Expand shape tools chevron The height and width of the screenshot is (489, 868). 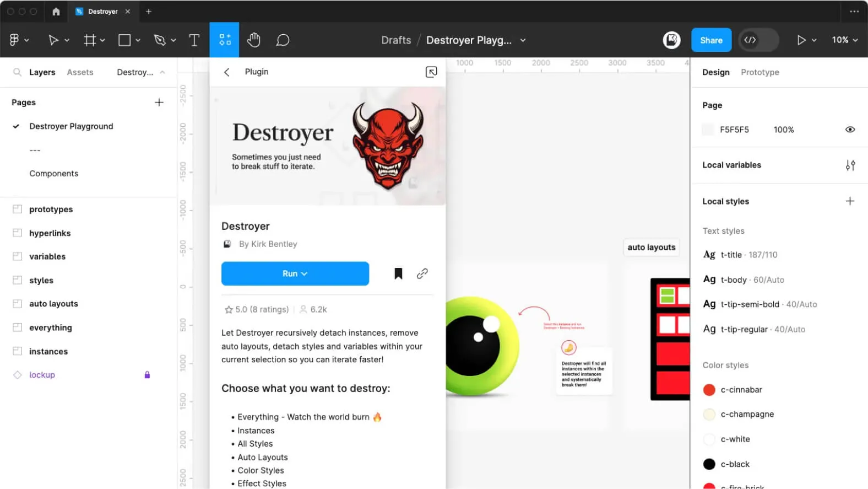coord(138,40)
